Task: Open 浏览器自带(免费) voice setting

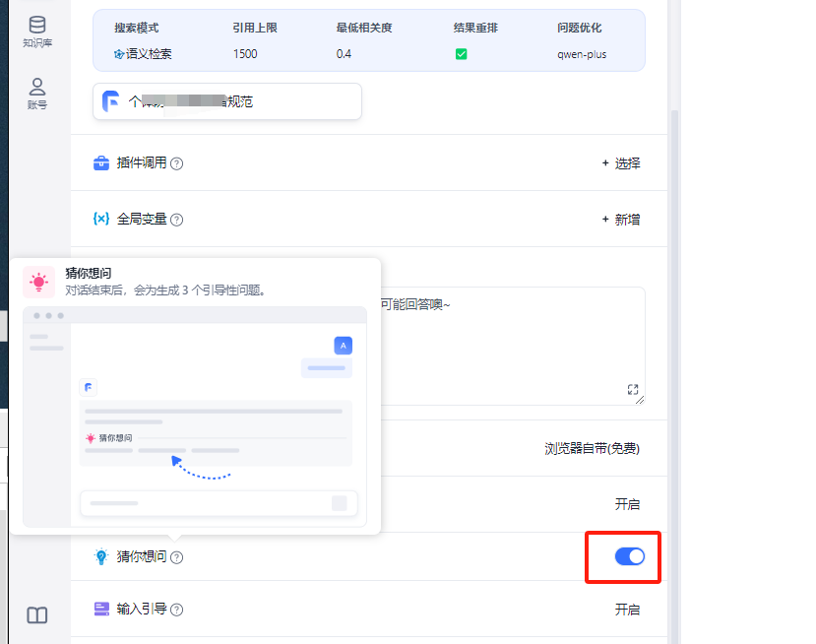Action: click(x=592, y=448)
